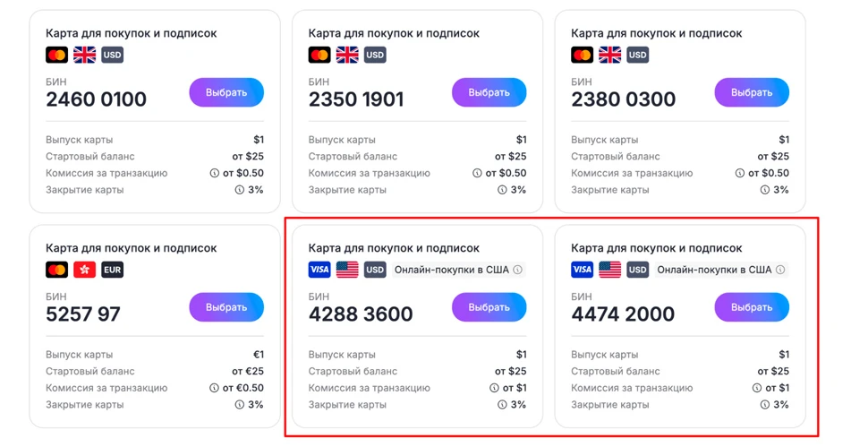Click EUR currency badge on BIN 5257 97 card

pyautogui.click(x=113, y=270)
